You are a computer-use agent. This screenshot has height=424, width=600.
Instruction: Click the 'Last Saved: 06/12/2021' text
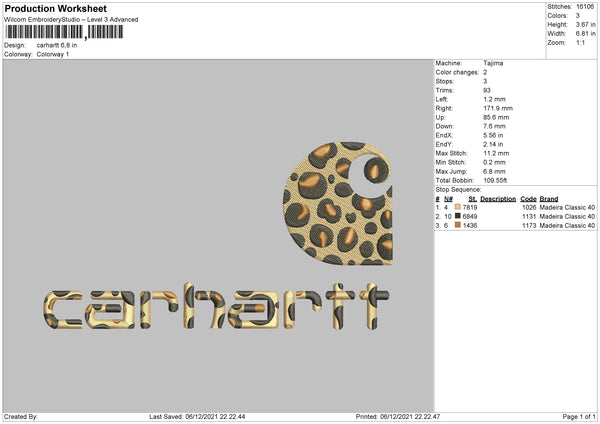tap(197, 417)
